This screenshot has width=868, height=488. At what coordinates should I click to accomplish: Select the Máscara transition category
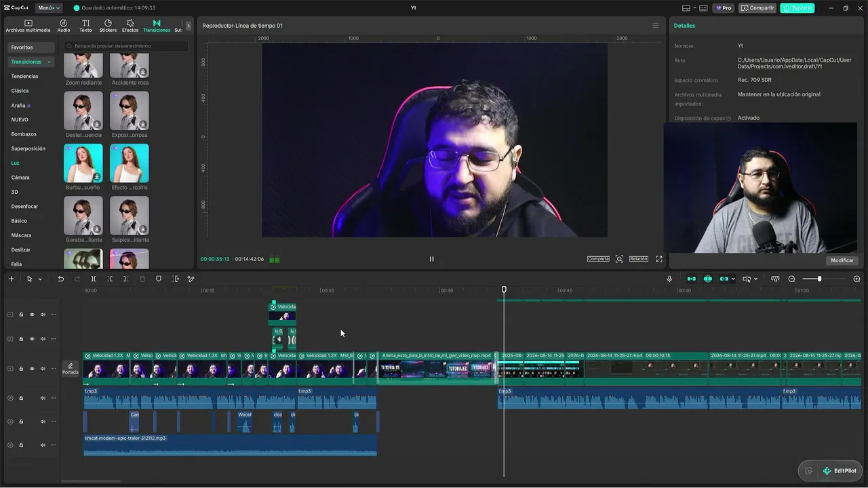(x=21, y=235)
